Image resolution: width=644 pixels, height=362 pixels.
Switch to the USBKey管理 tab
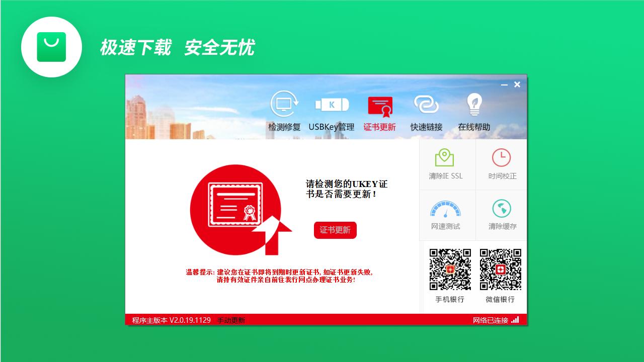[332, 126]
